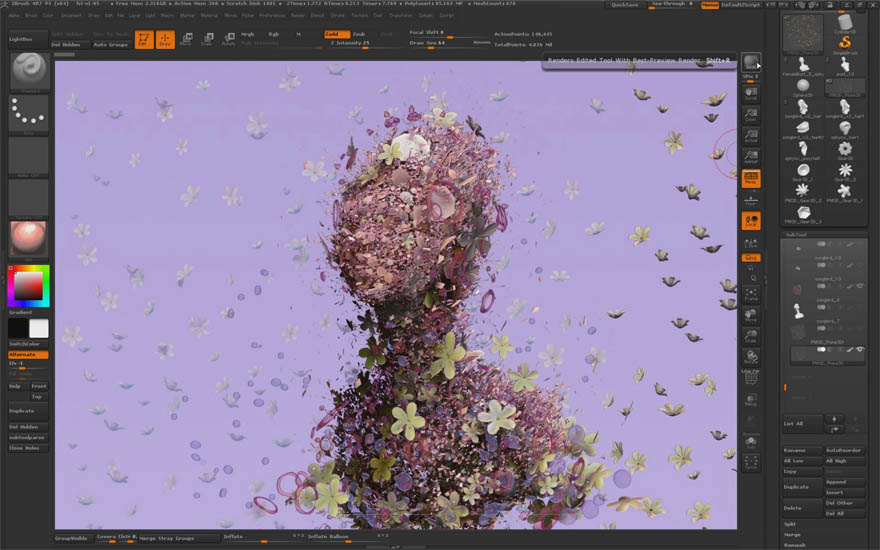Click the Merge Stray Groups button

click(x=179, y=538)
